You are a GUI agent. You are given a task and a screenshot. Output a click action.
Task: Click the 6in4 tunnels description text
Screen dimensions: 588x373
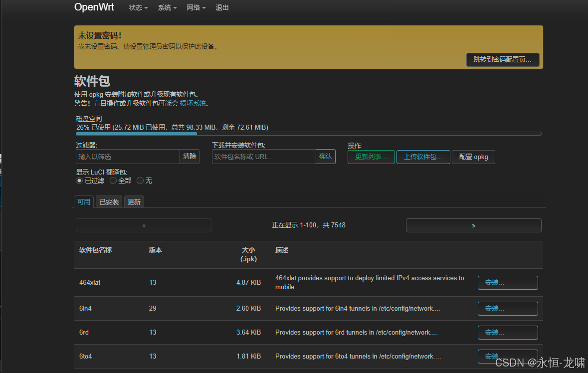point(358,309)
